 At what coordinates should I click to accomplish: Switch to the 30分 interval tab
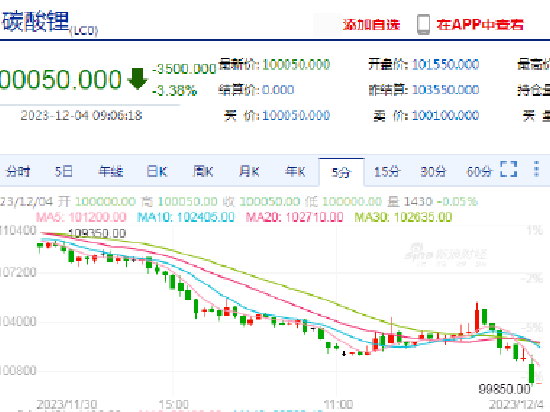point(433,171)
